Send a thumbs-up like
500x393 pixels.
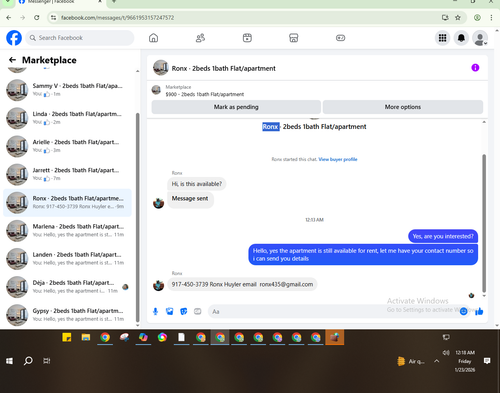click(479, 311)
